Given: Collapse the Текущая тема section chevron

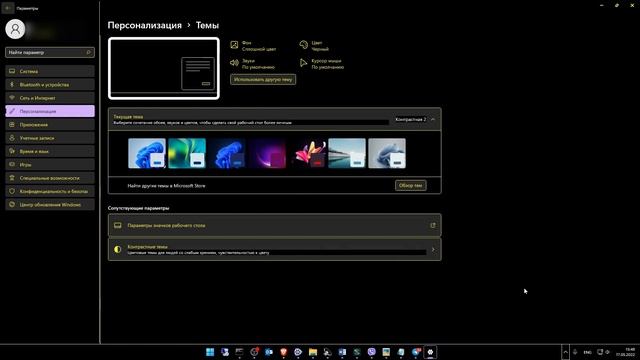Looking at the screenshot, I should coord(433,119).
